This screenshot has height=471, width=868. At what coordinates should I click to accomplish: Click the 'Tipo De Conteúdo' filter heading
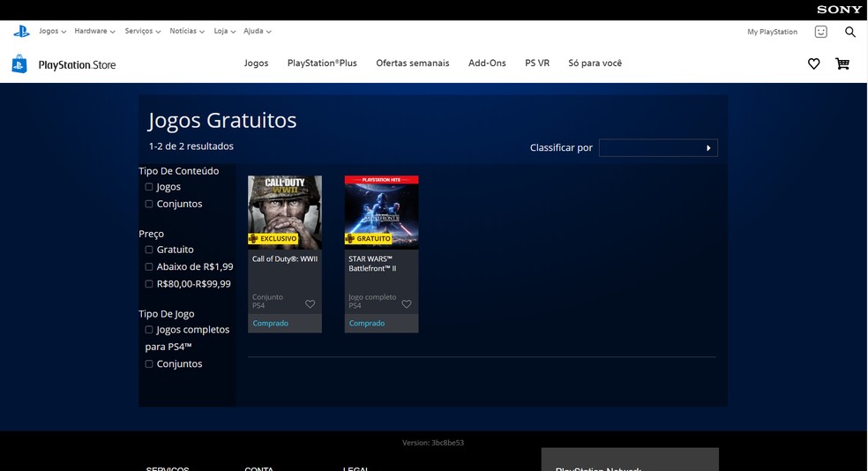click(x=179, y=171)
